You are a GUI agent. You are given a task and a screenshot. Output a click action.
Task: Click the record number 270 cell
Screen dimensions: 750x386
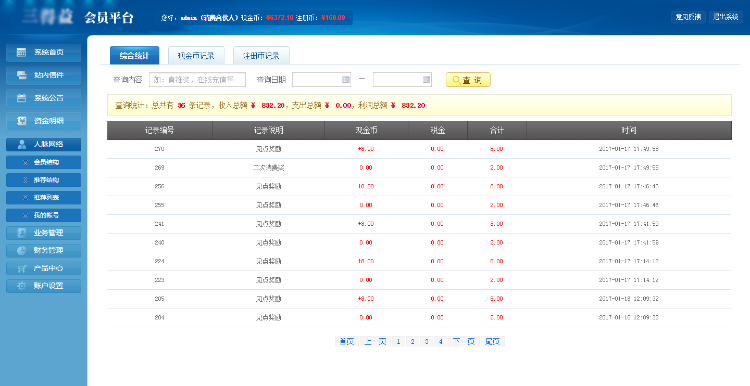click(x=159, y=149)
